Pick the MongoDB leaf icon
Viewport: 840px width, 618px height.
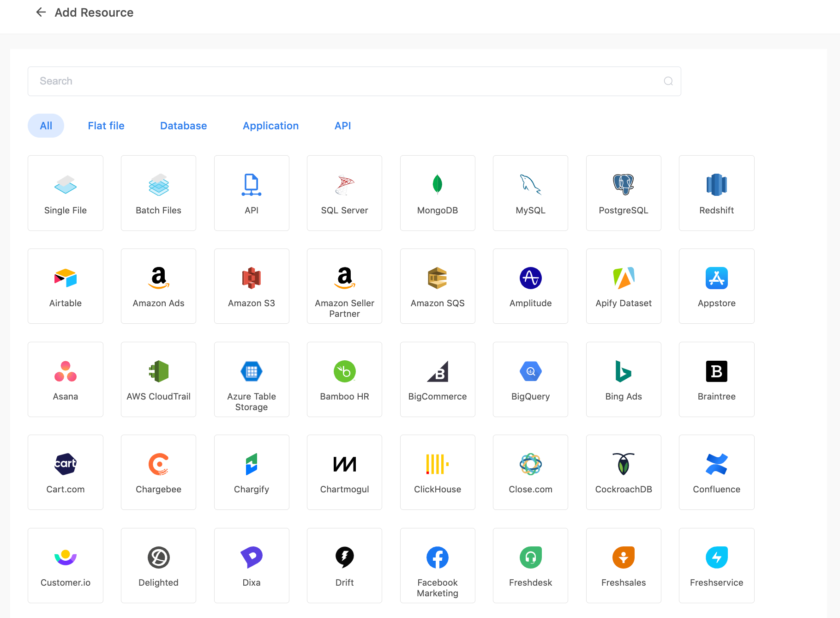pos(438,185)
